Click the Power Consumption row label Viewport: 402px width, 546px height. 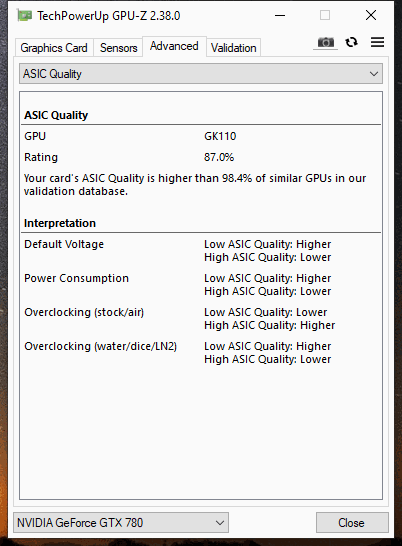[76, 278]
